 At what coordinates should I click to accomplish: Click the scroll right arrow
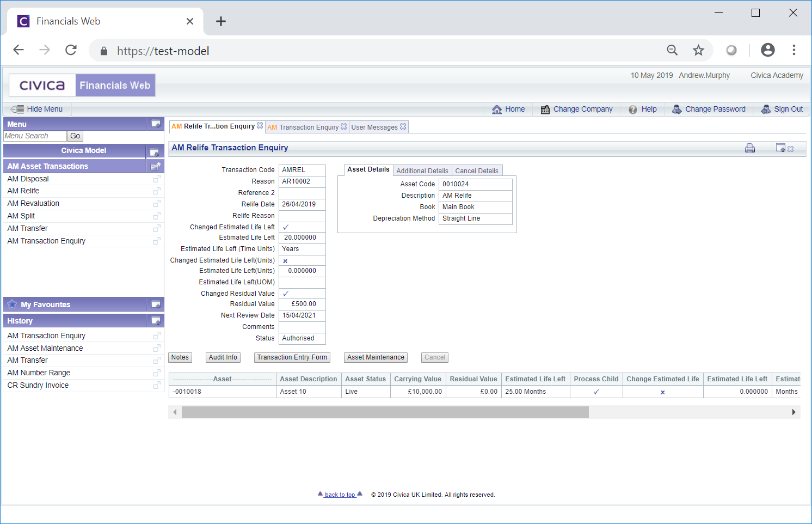coord(793,412)
